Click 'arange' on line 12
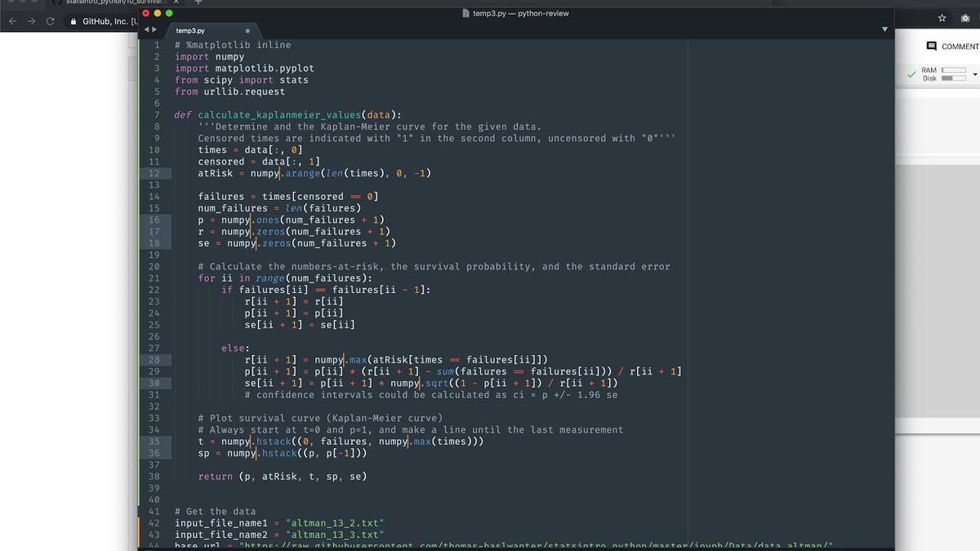The image size is (980, 551). click(302, 173)
